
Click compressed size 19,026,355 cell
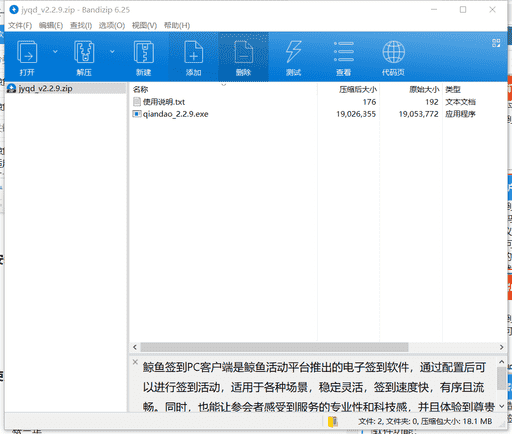coord(356,114)
